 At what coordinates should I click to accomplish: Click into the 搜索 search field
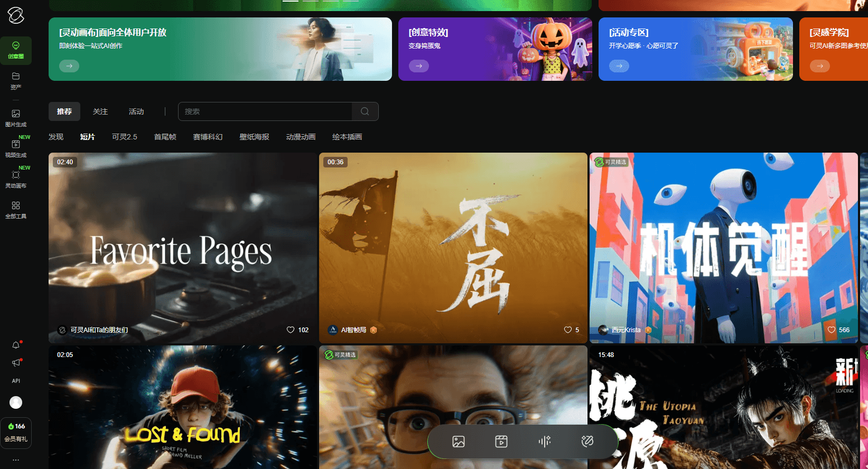(x=265, y=111)
